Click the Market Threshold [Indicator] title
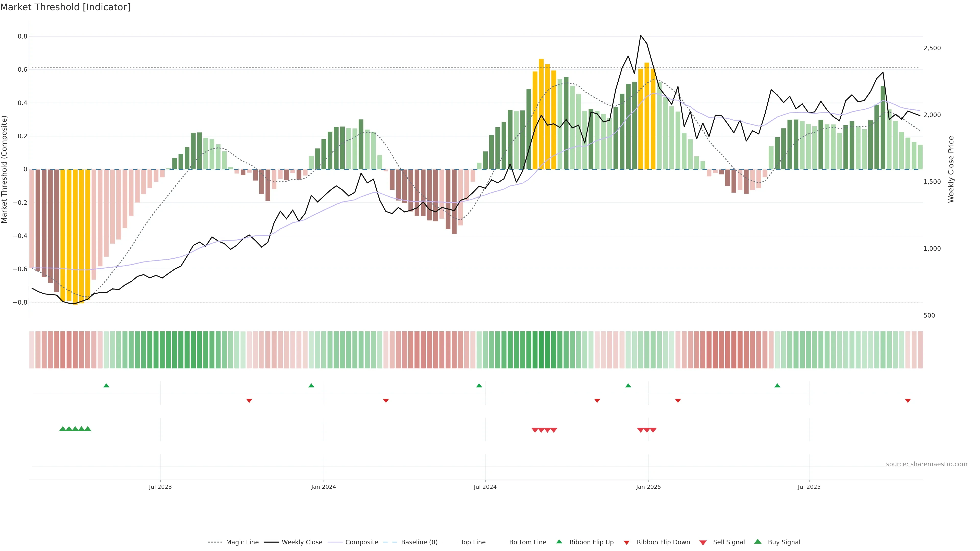Viewport: 980px width, 551px height. pyautogui.click(x=65, y=7)
